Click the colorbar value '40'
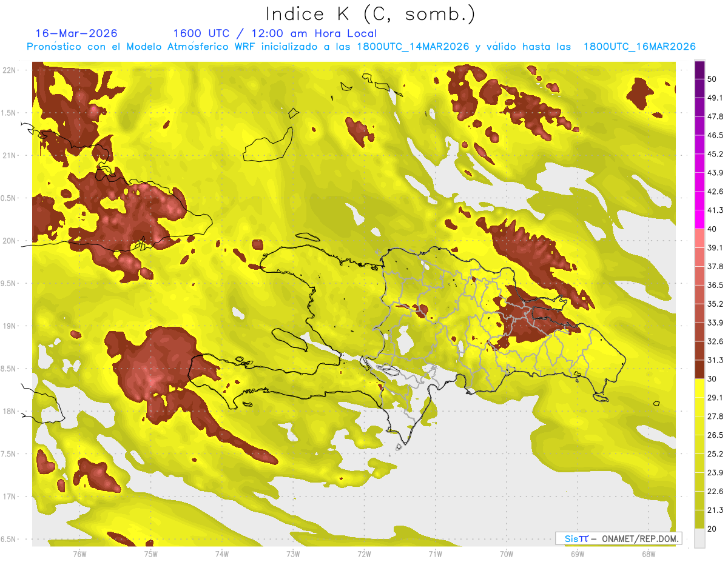 (712, 229)
